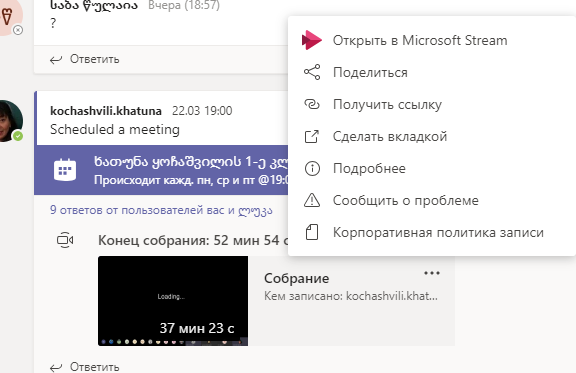Screen dimensions: 576x373
Task: Click Конец собрания: 52 мин text
Action: point(193,240)
